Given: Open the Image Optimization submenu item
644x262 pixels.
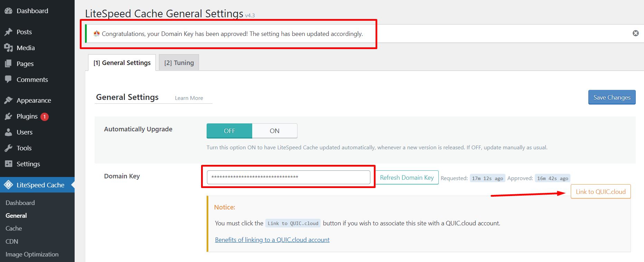Looking at the screenshot, I should coord(32,254).
